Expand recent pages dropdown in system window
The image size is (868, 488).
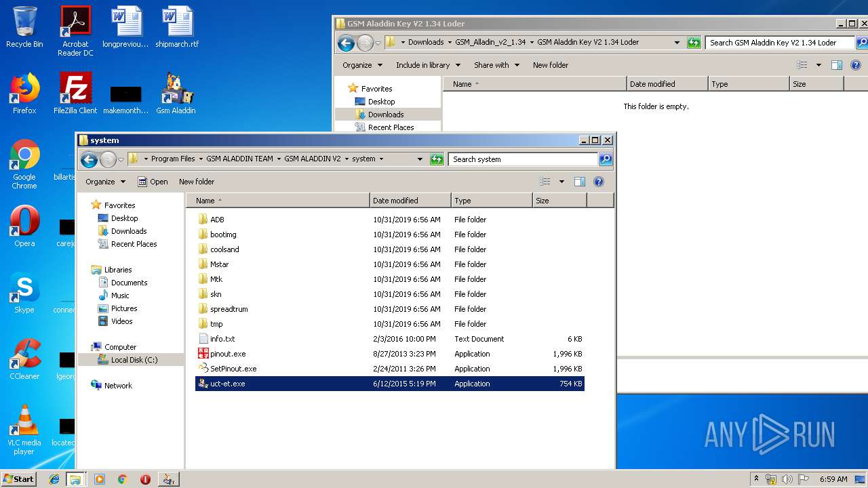(x=121, y=159)
